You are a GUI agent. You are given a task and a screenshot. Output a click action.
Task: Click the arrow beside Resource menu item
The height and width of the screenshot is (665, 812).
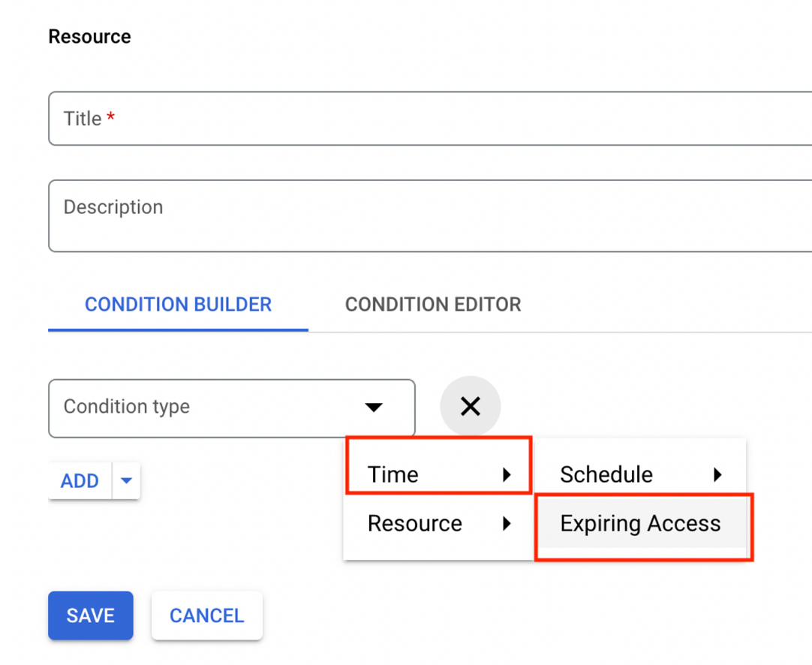tap(507, 524)
